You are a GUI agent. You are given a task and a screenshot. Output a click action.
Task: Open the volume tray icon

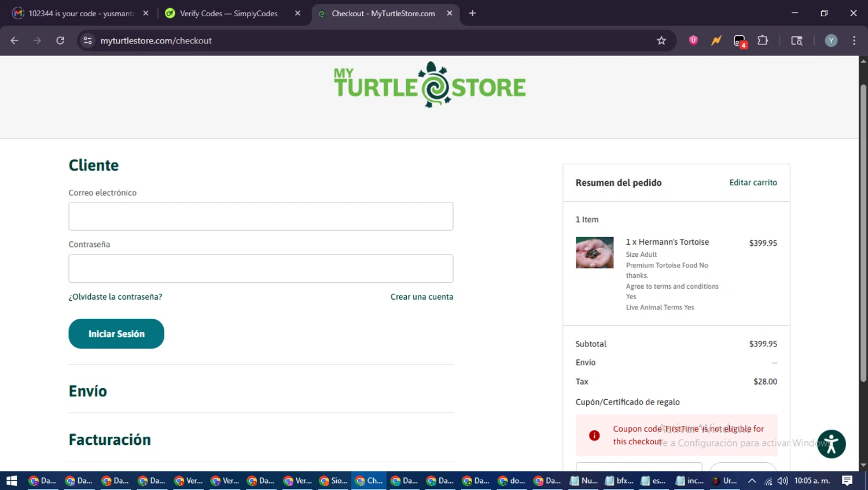(x=783, y=481)
